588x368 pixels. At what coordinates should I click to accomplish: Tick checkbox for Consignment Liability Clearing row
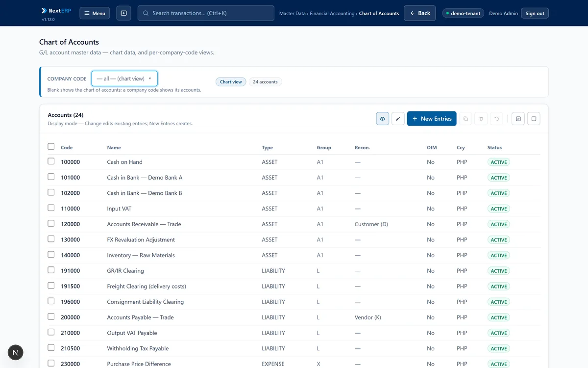(x=51, y=301)
